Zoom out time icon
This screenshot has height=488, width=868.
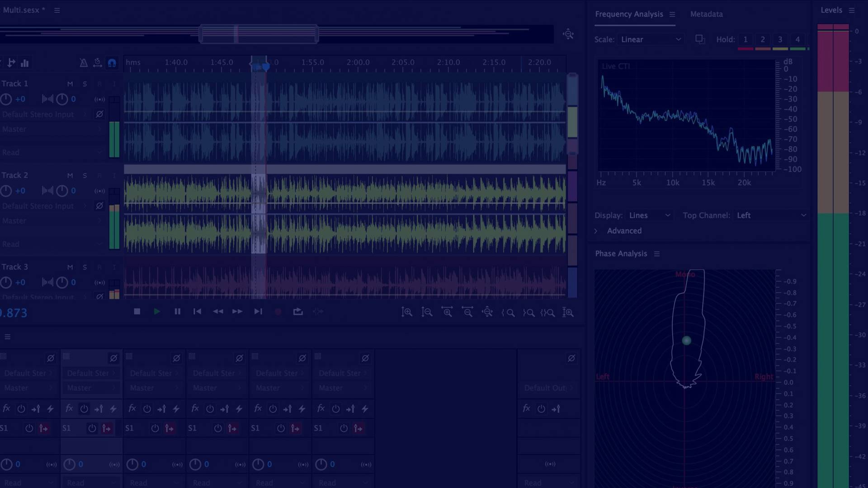coord(467,312)
